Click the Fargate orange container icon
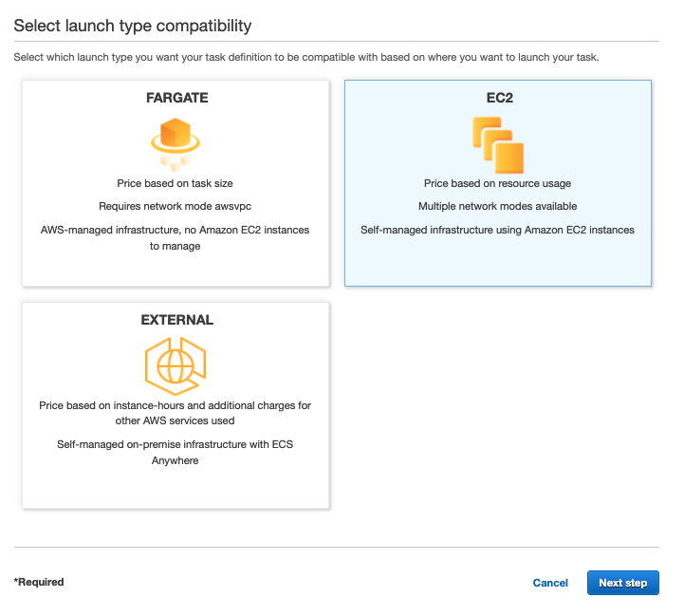 [176, 140]
